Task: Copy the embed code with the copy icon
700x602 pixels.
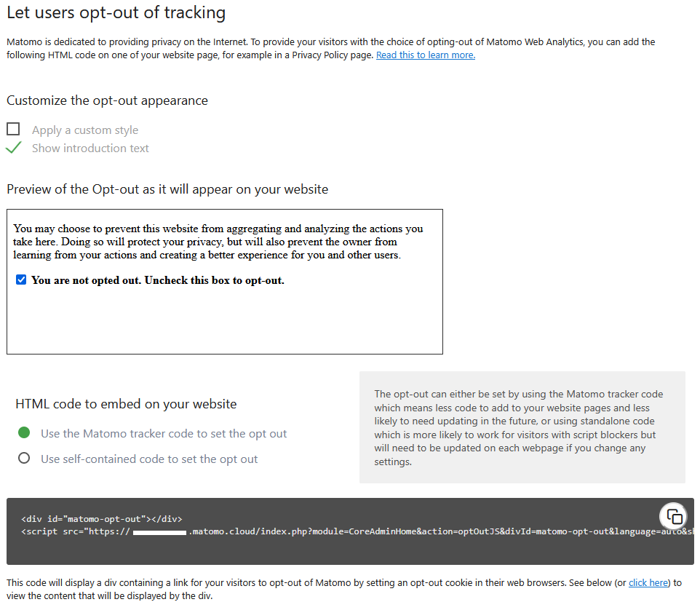Action: 675,517
